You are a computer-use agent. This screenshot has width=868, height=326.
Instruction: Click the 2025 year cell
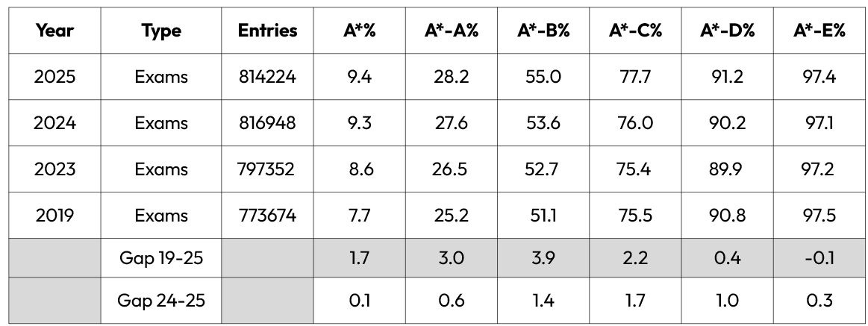[x=54, y=77]
